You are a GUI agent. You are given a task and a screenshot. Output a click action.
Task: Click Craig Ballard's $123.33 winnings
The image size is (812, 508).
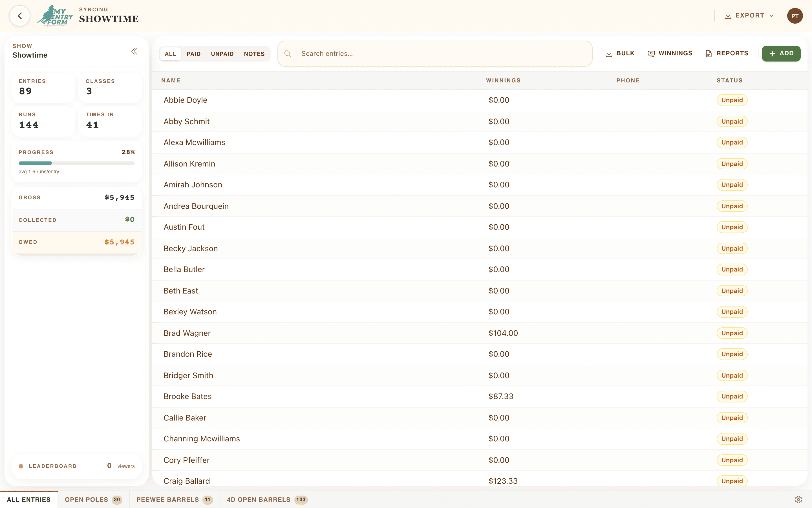point(503,481)
